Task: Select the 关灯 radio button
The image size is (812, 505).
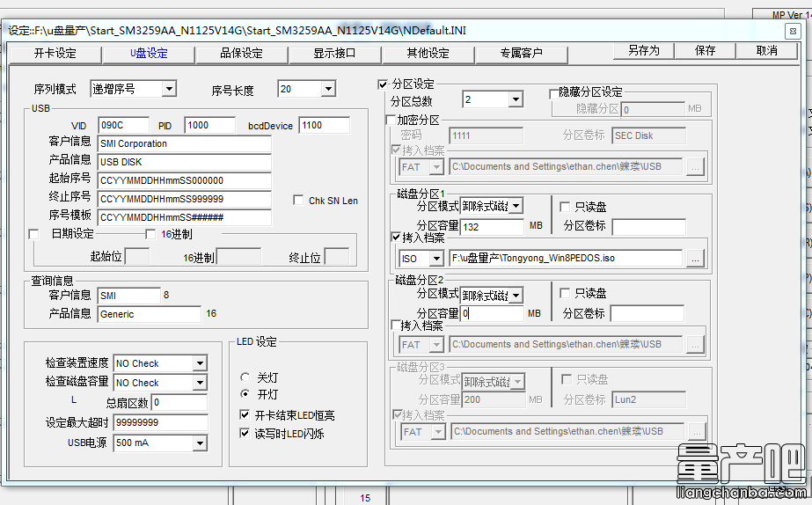Action: click(245, 377)
